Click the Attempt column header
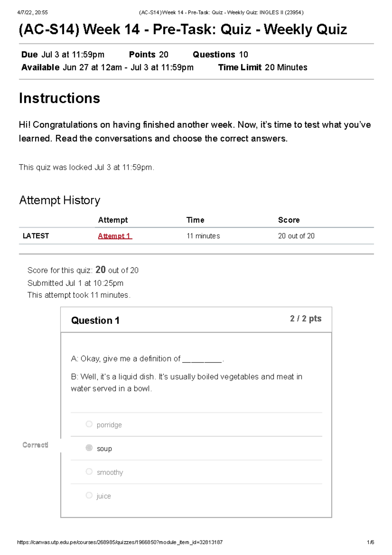This screenshot has height=555, width=392. pyautogui.click(x=113, y=220)
